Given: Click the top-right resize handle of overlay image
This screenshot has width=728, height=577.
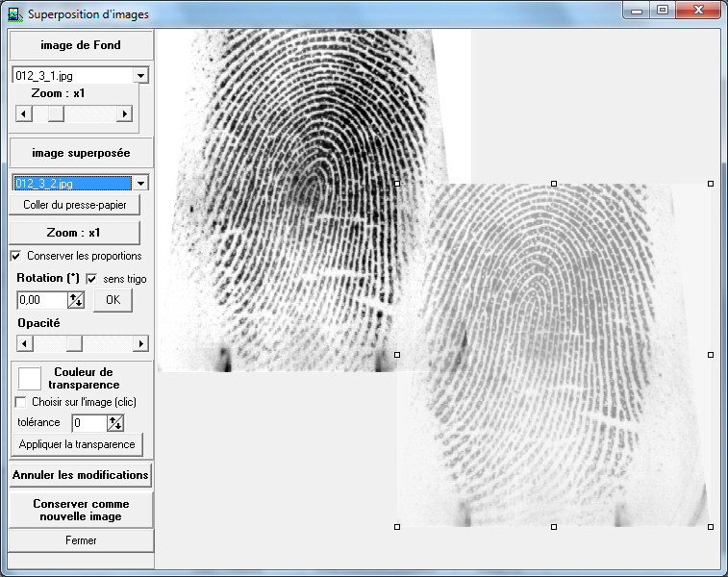Looking at the screenshot, I should tap(711, 184).
